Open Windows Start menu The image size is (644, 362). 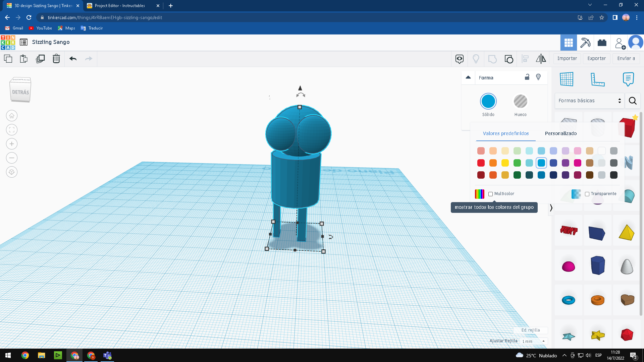(x=8, y=355)
